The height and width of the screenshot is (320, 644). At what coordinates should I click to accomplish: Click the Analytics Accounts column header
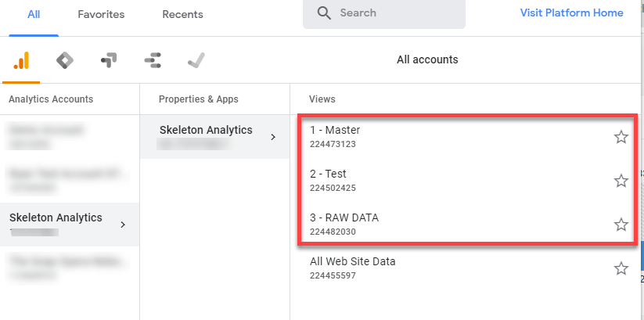pos(51,99)
